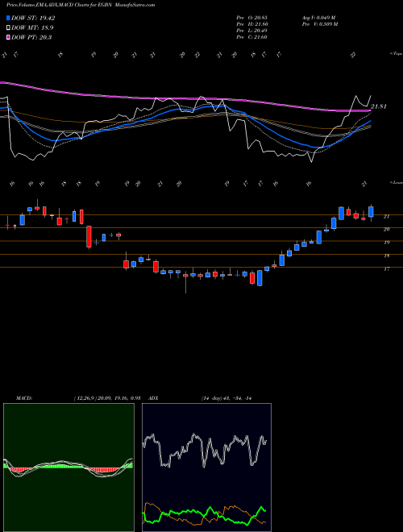Click the magenta DOW PT legend swatch
Viewport: 403px width, 532px height.
pyautogui.click(x=8, y=37)
